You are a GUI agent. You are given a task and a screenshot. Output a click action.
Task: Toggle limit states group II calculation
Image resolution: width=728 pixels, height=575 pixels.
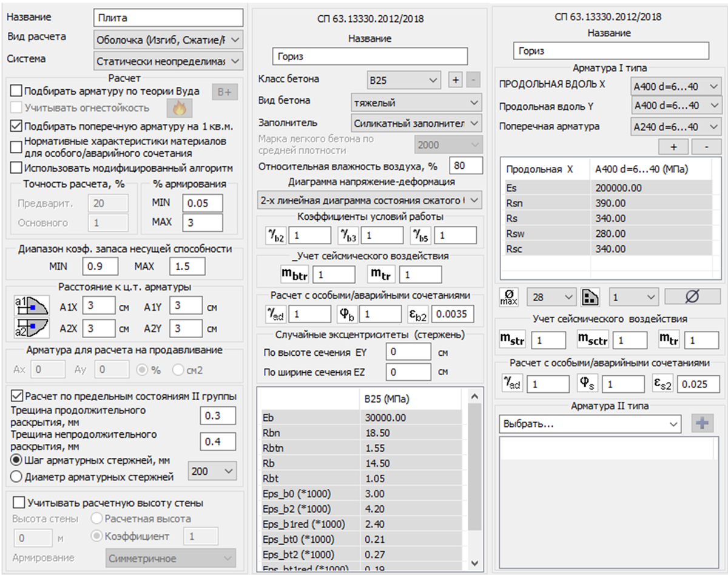[x=17, y=396]
